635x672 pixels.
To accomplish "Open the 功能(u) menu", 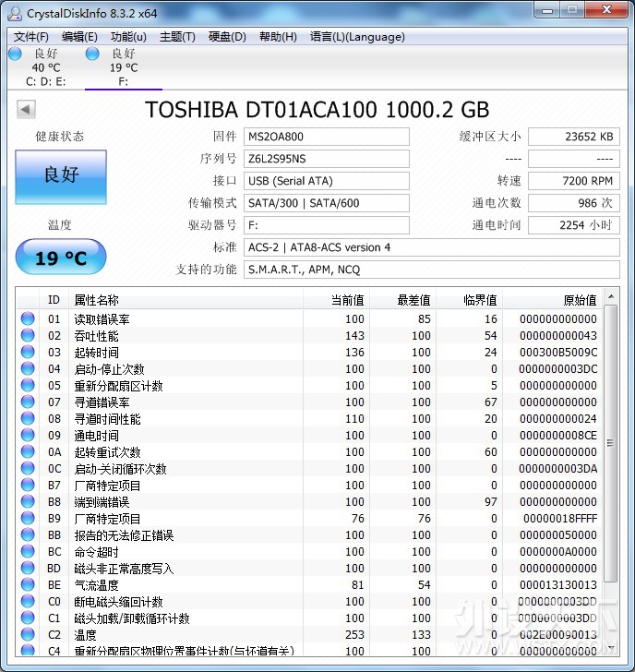I will point(128,37).
